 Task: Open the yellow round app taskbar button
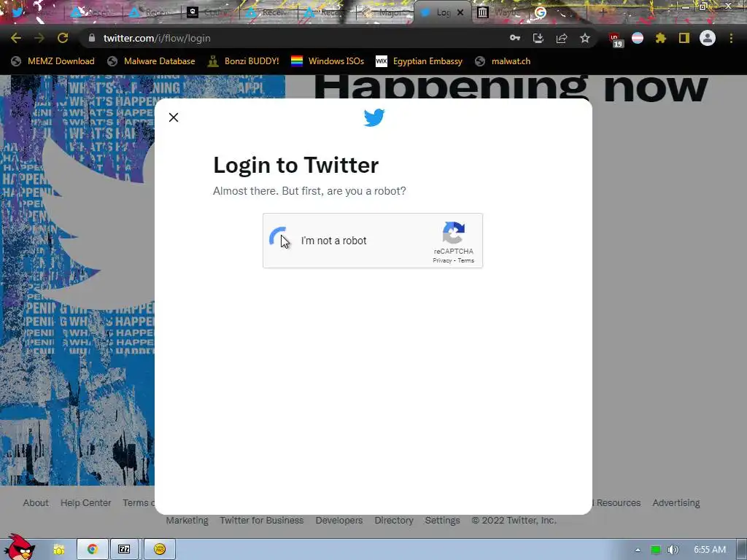pyautogui.click(x=160, y=550)
